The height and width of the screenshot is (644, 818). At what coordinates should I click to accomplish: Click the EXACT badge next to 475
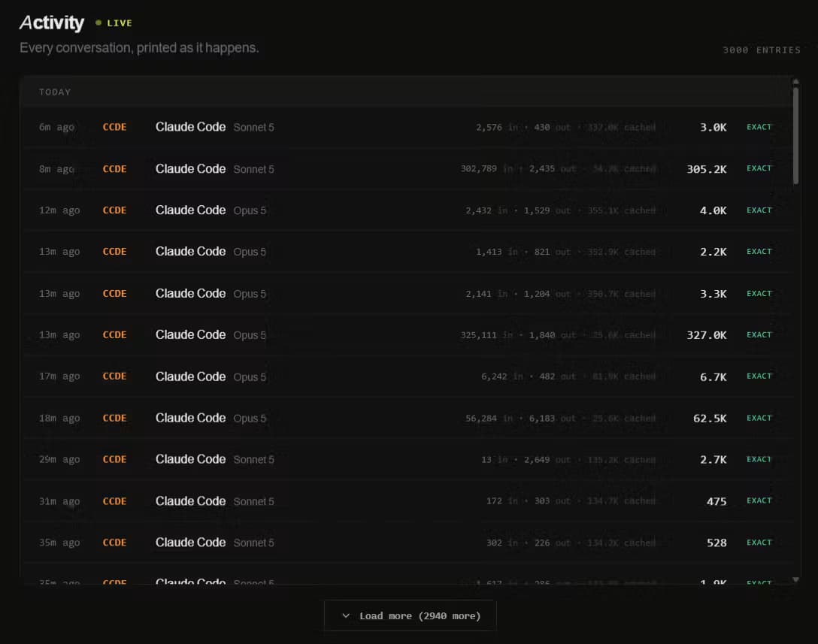[x=759, y=500]
